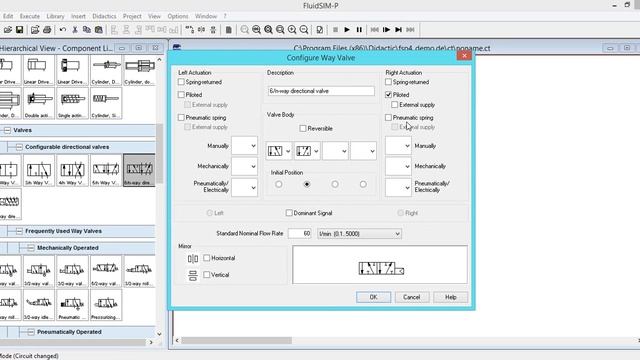
Task: Select the Single acting cylinder component
Action: pos(72,103)
